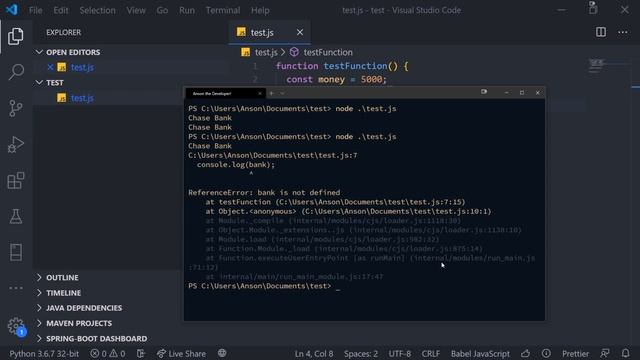The width and height of the screenshot is (640, 360).
Task: Change indentation via Spaces: 2
Action: pyautogui.click(x=361, y=353)
